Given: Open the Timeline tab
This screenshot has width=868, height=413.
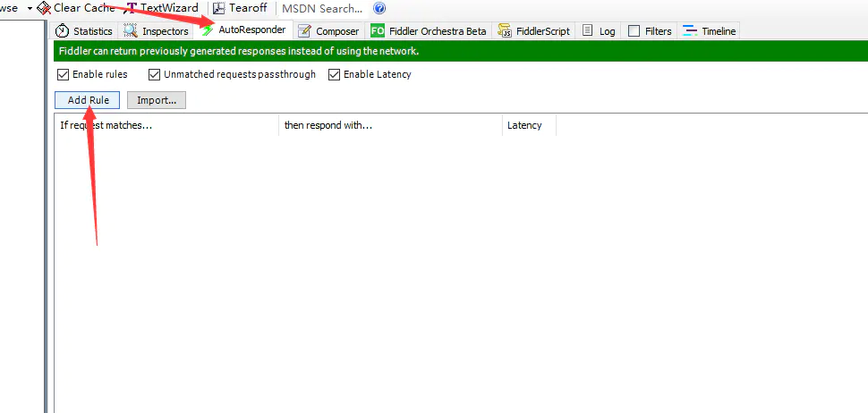Looking at the screenshot, I should pos(709,31).
